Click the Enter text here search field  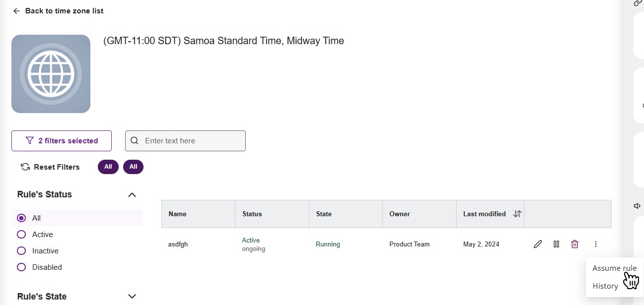[191, 141]
